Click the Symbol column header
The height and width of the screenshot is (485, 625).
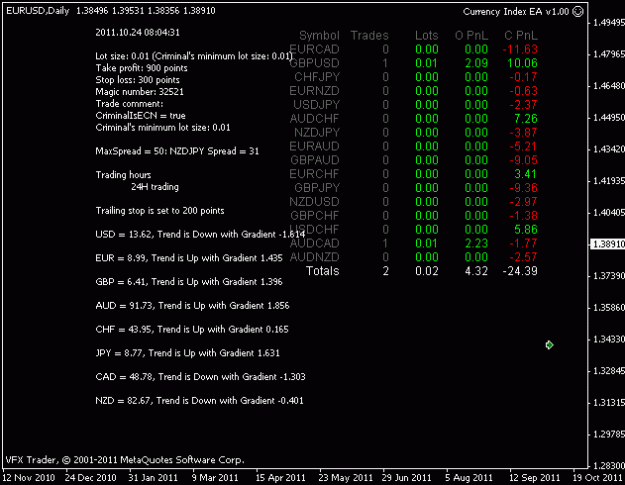319,35
